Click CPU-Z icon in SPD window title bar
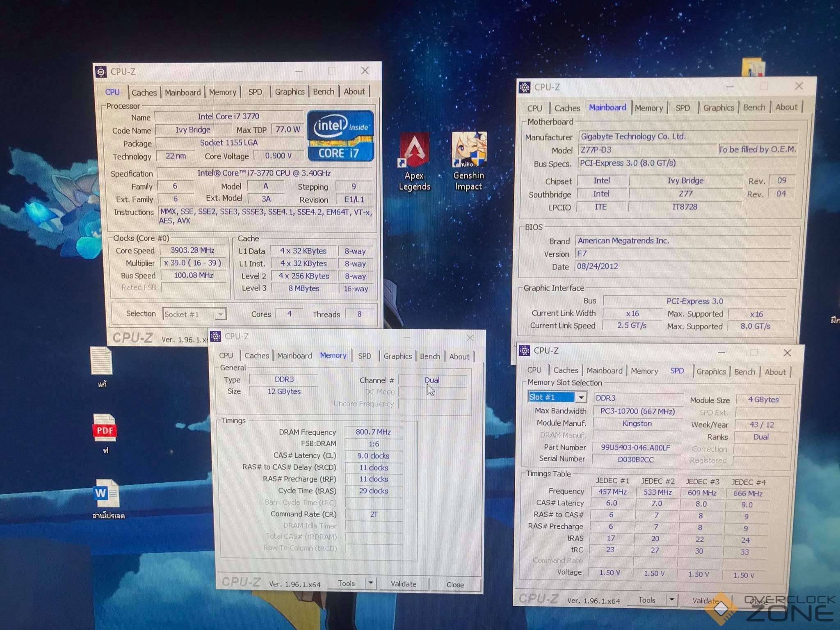840x630 pixels. click(x=524, y=351)
